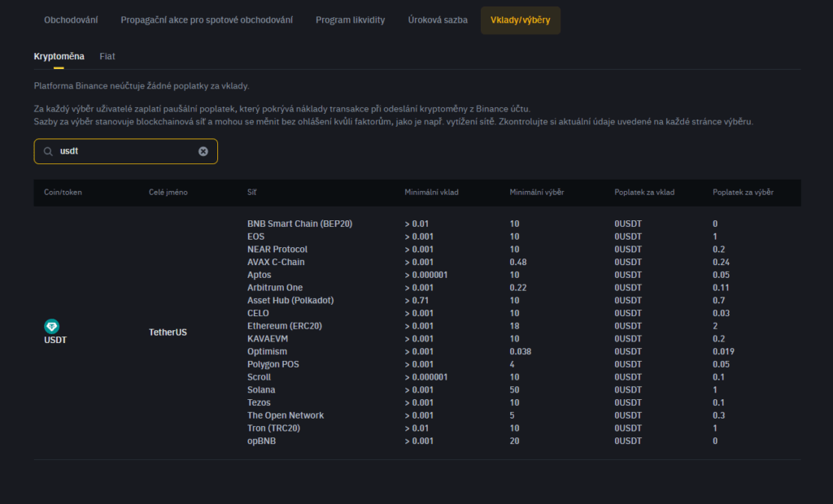Click opBNB minimum withdrawal 20

coord(514,441)
